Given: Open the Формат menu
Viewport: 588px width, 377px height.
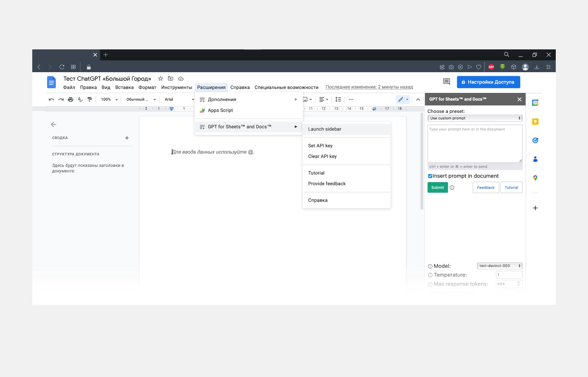Looking at the screenshot, I should [147, 87].
